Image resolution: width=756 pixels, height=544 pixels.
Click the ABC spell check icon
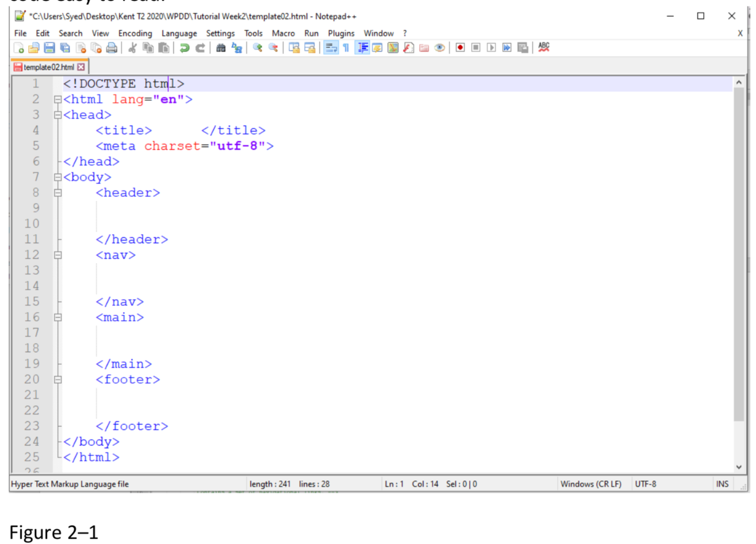pyautogui.click(x=544, y=47)
